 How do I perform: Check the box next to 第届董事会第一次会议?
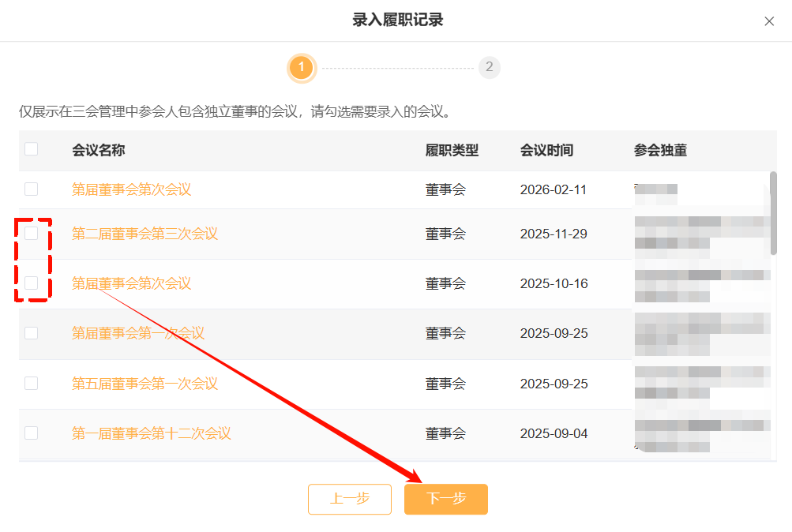pyautogui.click(x=31, y=333)
